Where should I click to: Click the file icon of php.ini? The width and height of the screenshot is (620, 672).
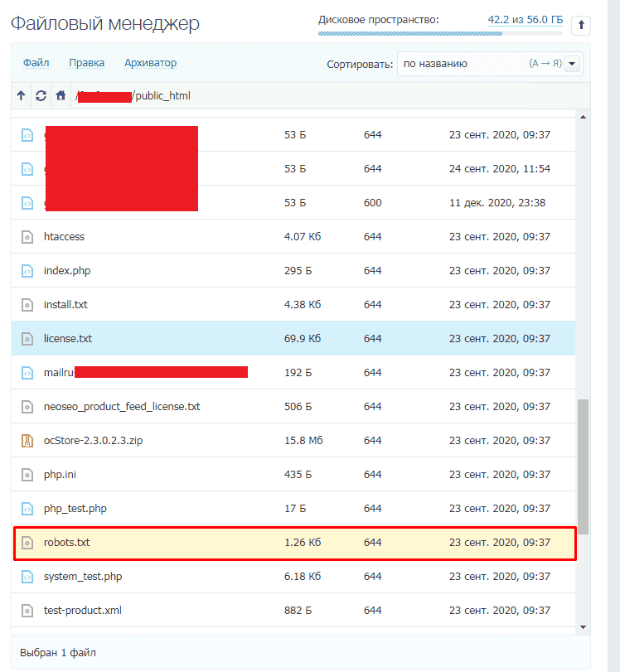click(27, 475)
